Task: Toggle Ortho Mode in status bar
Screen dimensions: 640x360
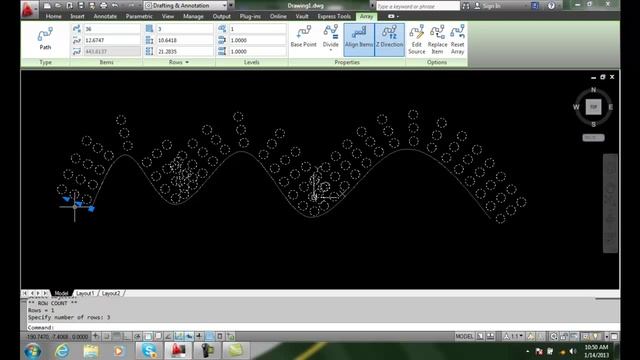Action: click(x=127, y=336)
